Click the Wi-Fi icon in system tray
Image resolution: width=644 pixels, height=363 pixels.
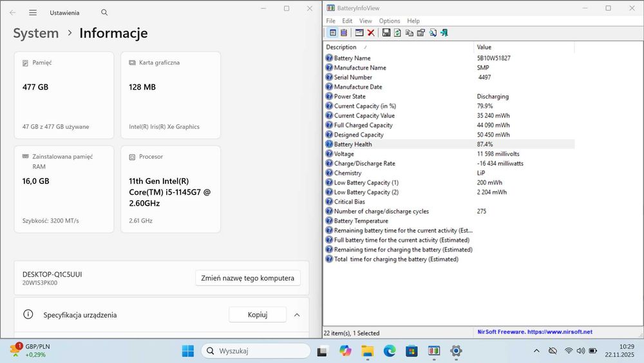coord(569,351)
